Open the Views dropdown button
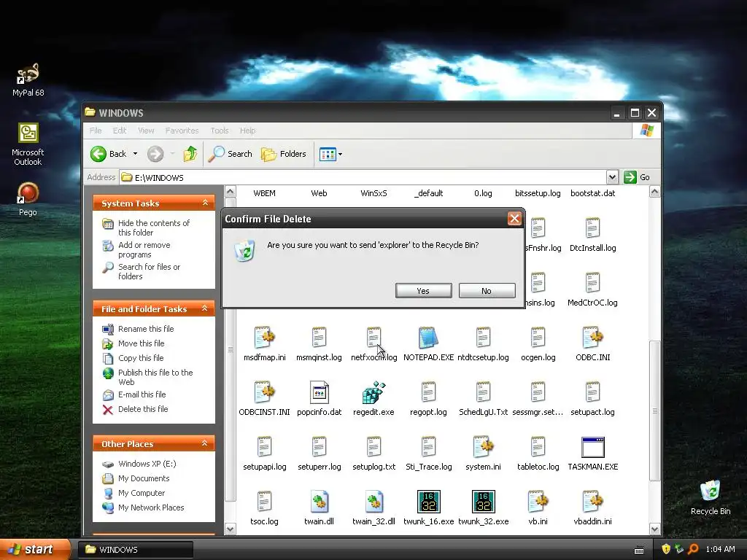The width and height of the screenshot is (747, 560). click(x=330, y=155)
